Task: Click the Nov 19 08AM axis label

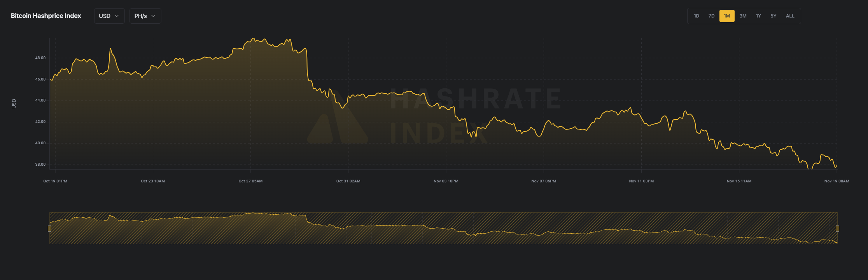Action: coord(836,181)
